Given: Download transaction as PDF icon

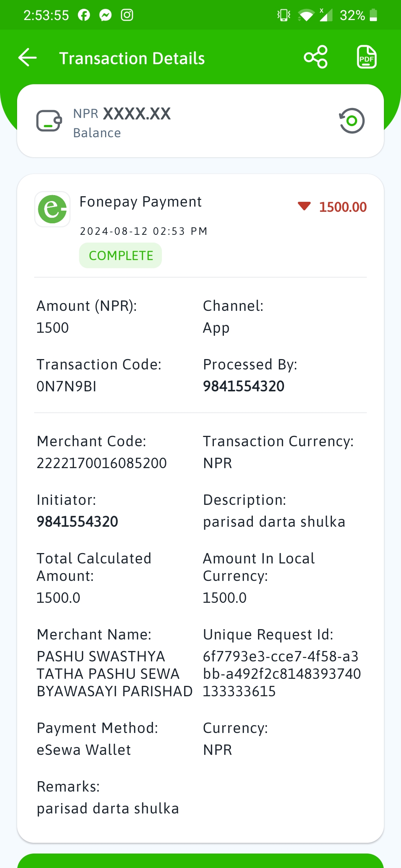Looking at the screenshot, I should click(x=366, y=57).
